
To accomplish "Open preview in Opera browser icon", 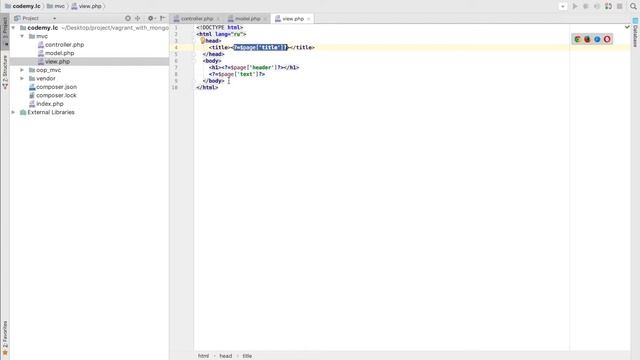I will click(607, 39).
